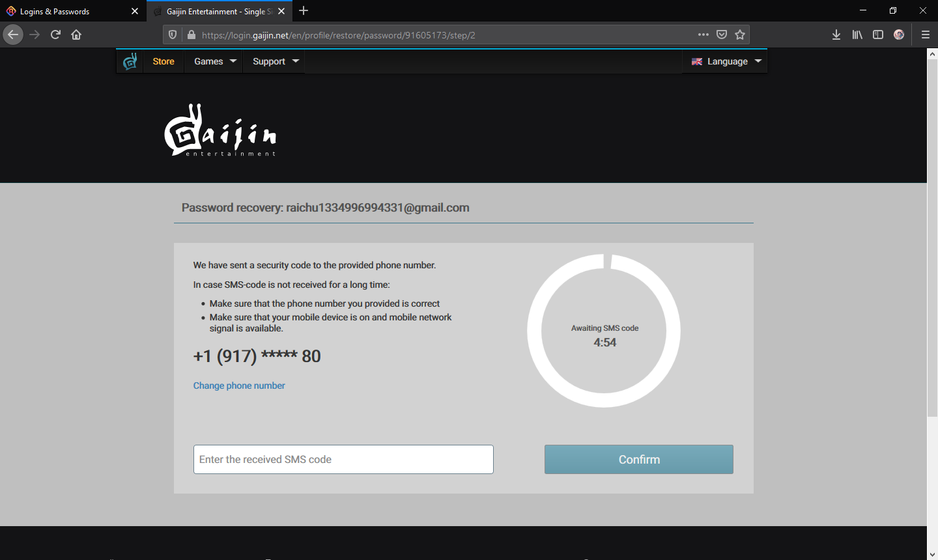Image resolution: width=938 pixels, height=560 pixels.
Task: Reload the current page
Action: tap(55, 35)
